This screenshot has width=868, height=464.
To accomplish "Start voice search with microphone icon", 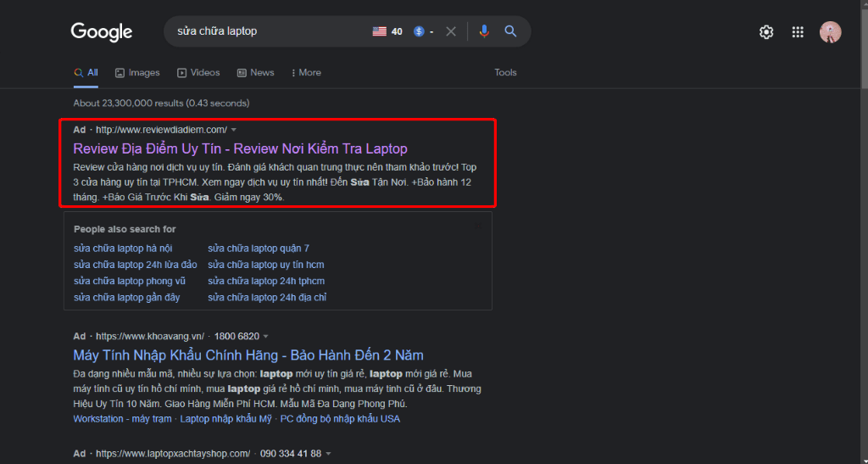I will tap(484, 31).
